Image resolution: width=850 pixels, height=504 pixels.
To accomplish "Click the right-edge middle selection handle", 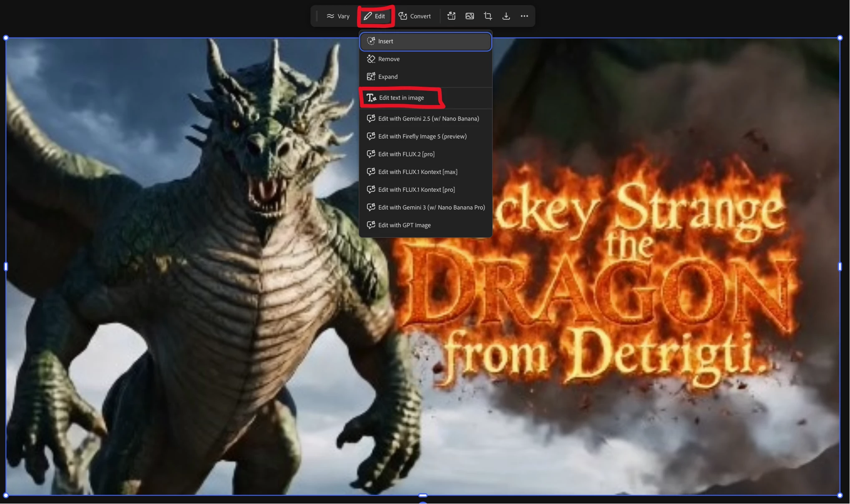I will pyautogui.click(x=840, y=266).
